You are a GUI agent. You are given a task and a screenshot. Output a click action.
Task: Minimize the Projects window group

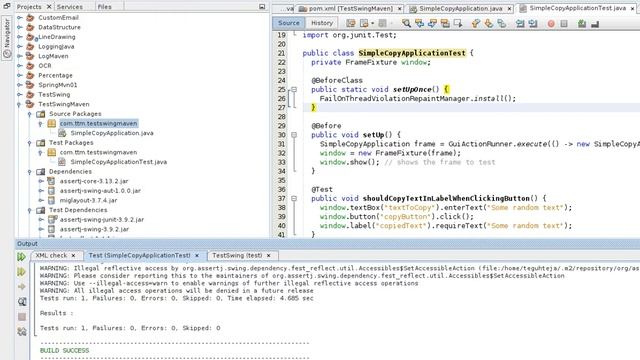coord(262,7)
